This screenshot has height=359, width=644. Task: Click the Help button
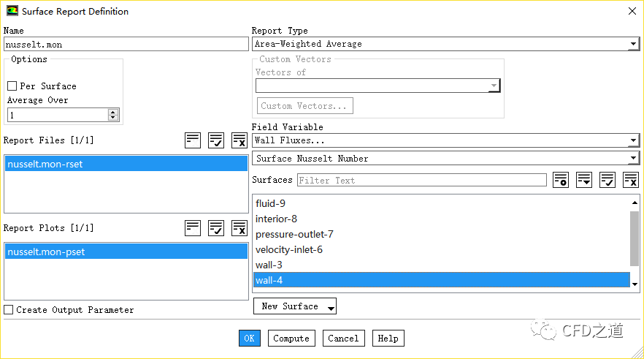[388, 339]
